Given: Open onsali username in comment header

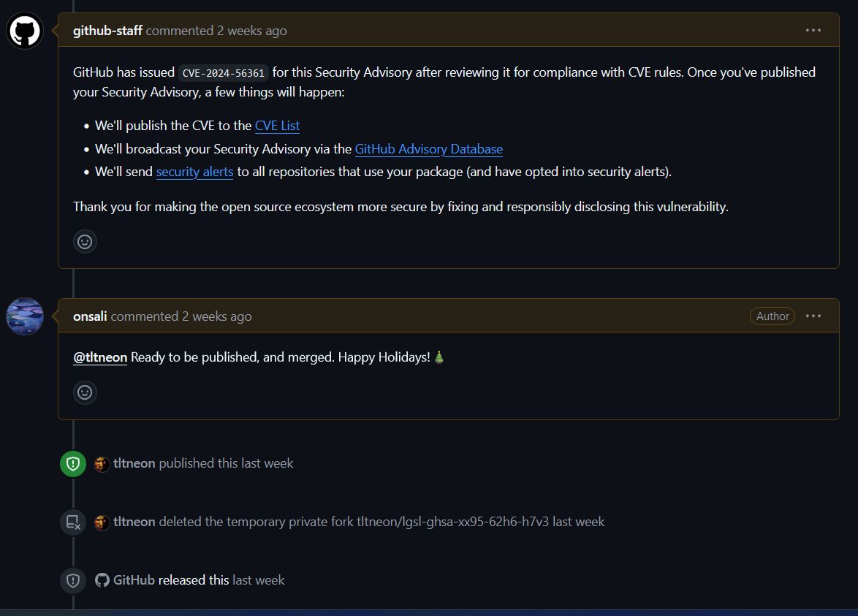Looking at the screenshot, I should [90, 316].
